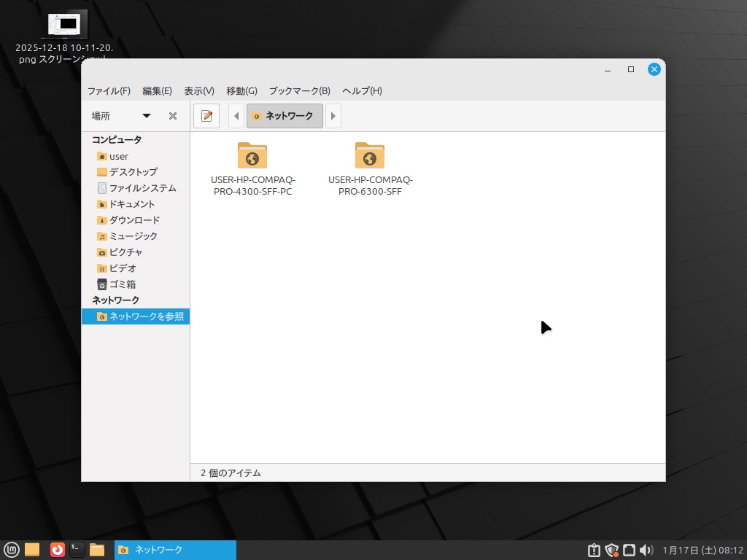Expand the 表示(V) menu
Image resolution: width=747 pixels, height=560 pixels.
point(198,91)
